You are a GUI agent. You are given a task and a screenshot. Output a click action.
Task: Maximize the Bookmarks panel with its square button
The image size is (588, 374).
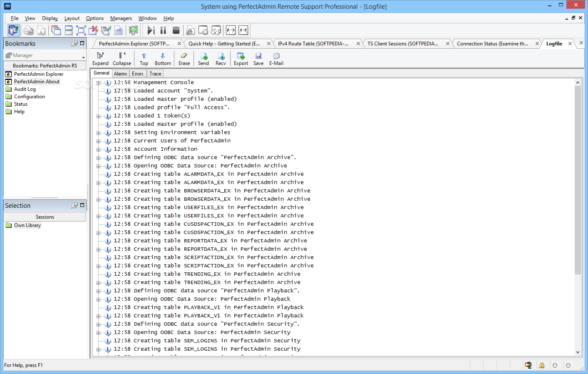point(82,43)
